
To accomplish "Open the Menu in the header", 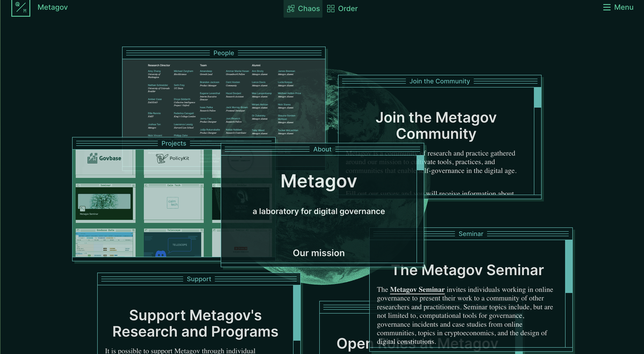I will 618,8.
